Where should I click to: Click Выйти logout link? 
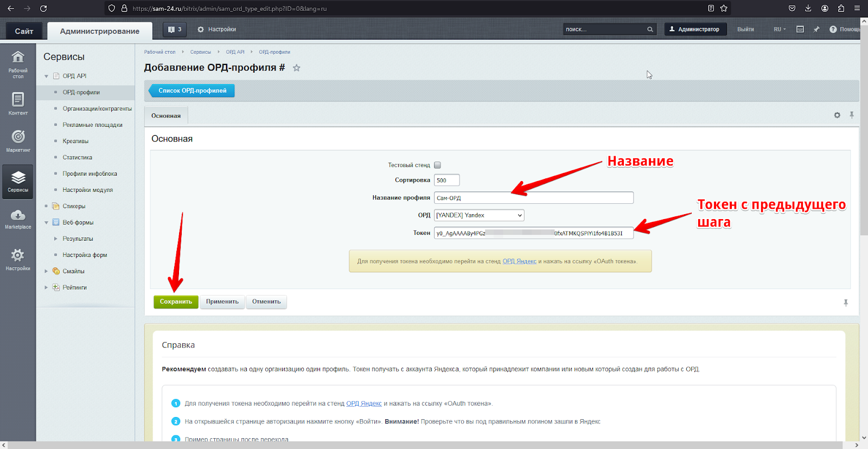point(745,29)
